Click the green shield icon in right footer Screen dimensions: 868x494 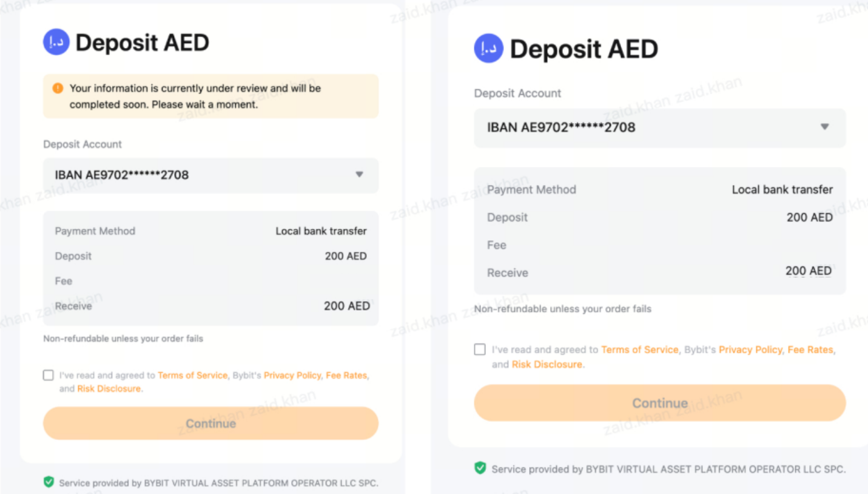click(480, 468)
